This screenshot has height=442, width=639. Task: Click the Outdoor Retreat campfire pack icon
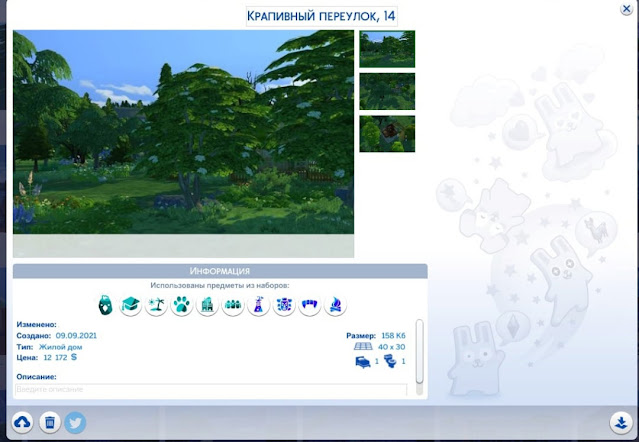pos(335,305)
